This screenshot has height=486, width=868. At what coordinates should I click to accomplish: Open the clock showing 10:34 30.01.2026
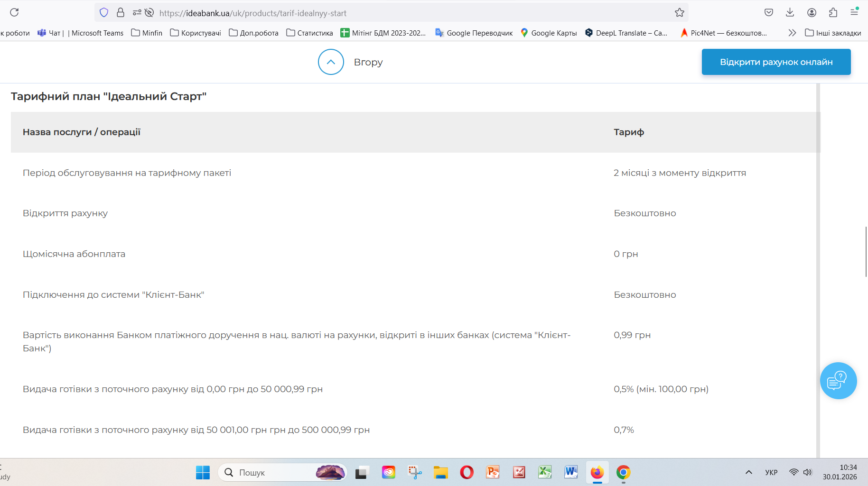point(840,472)
